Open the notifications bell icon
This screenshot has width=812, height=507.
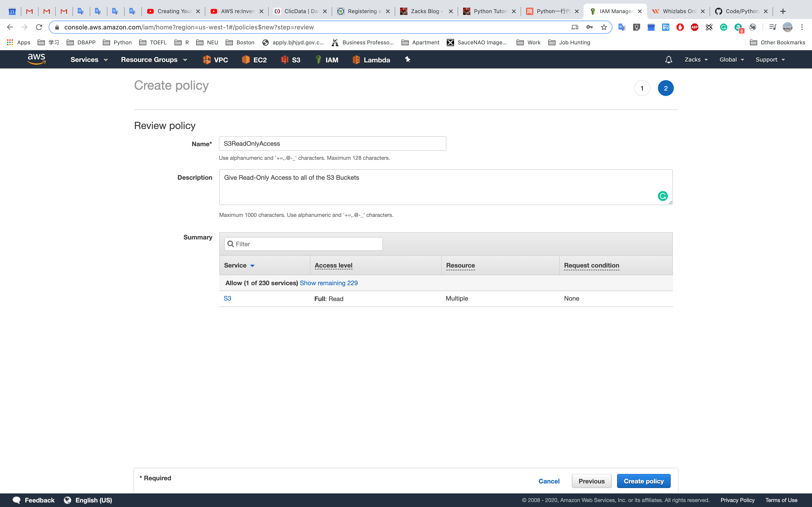click(x=668, y=60)
